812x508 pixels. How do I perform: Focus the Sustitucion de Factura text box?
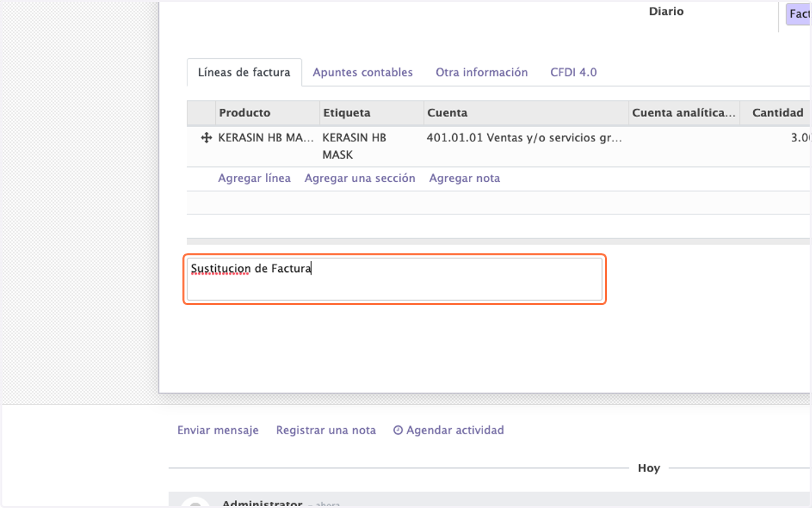pyautogui.click(x=394, y=279)
